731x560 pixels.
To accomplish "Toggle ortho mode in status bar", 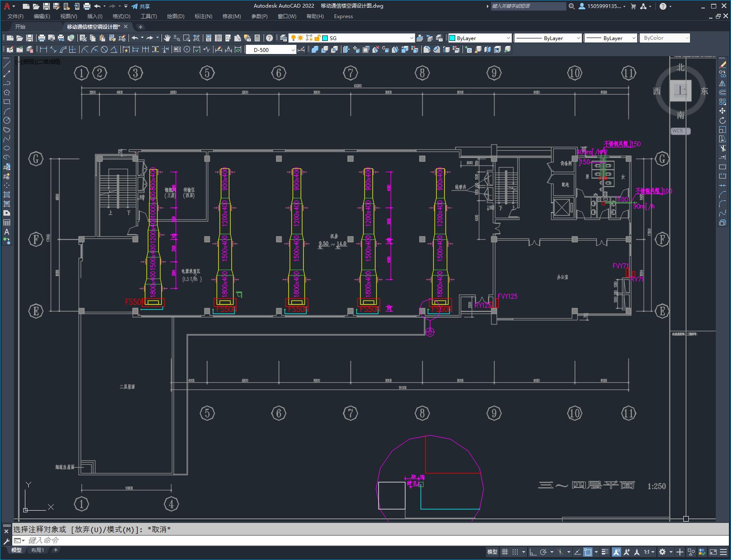I will point(533,552).
